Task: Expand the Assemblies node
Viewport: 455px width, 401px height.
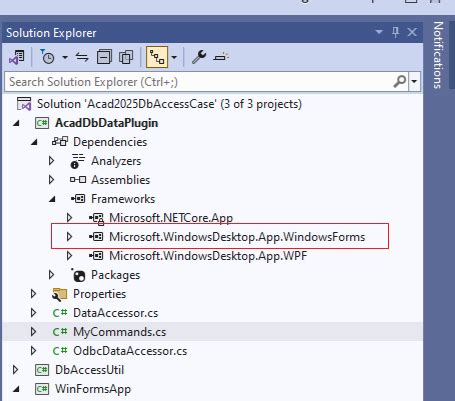Action: tap(51, 180)
